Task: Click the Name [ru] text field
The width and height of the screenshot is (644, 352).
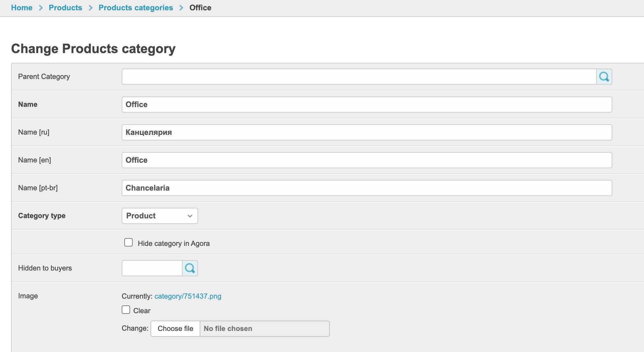Action: pos(366,132)
